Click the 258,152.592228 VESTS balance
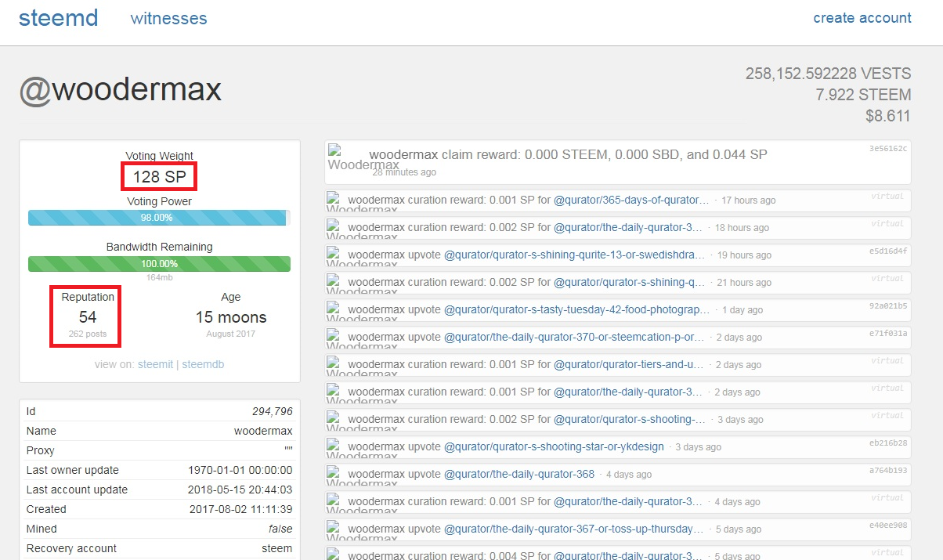Viewport: 943px width, 560px height. pos(828,74)
